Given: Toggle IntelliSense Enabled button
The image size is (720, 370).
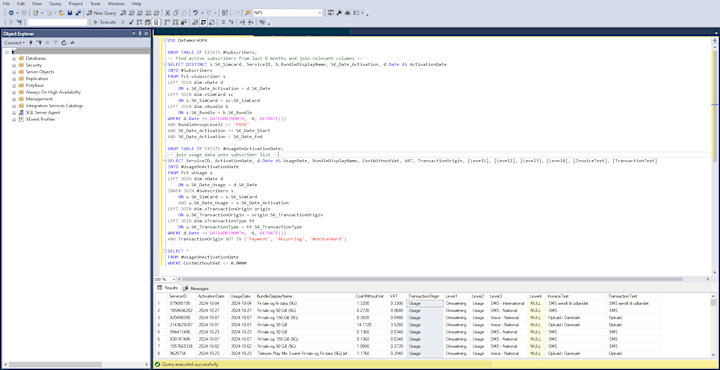Looking at the screenshot, I should 156,22.
